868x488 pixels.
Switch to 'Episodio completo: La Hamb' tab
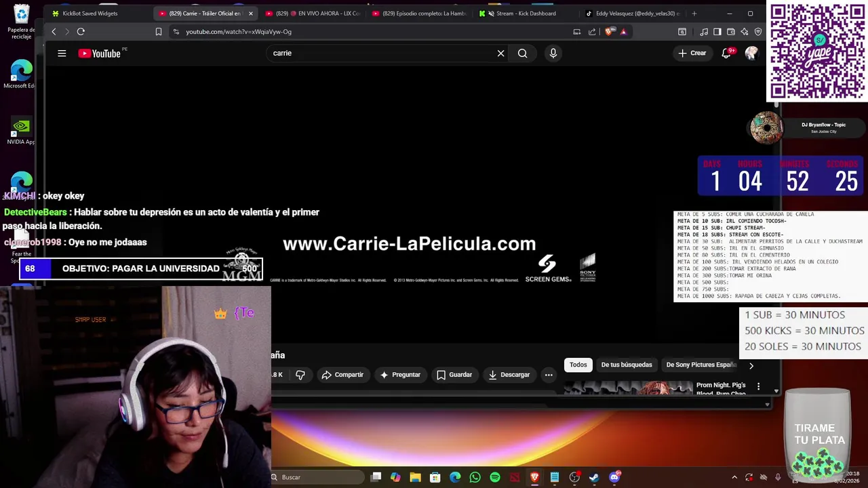[420, 14]
